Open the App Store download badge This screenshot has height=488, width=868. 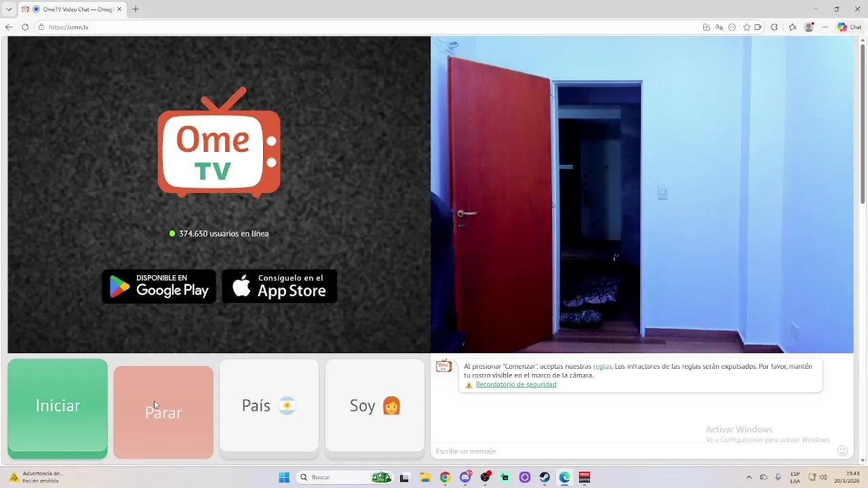pyautogui.click(x=279, y=286)
